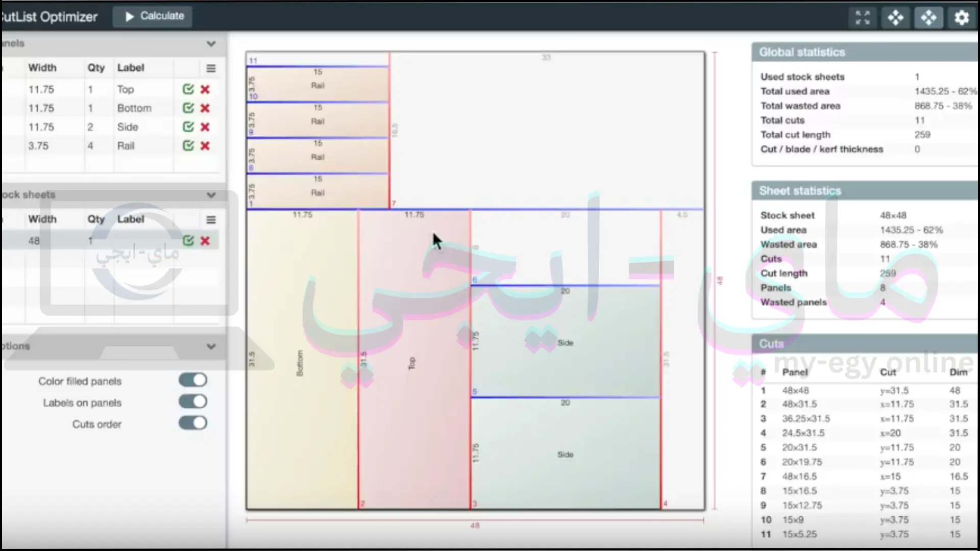Open the settings gear icon
The image size is (980, 551).
(x=962, y=18)
